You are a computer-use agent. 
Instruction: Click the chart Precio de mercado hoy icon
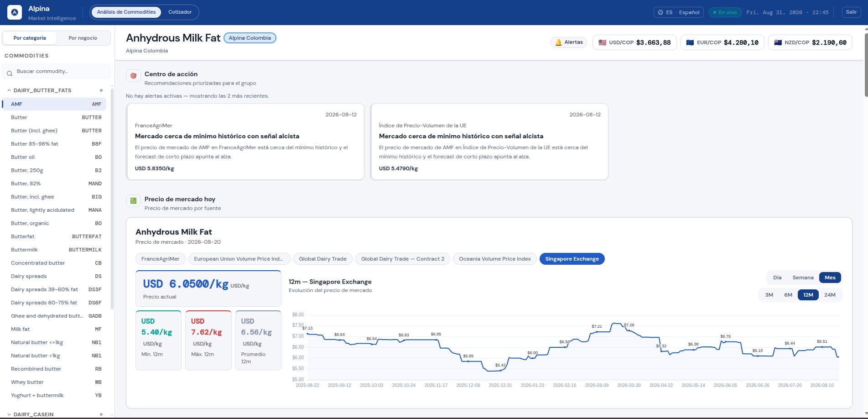[x=133, y=201]
